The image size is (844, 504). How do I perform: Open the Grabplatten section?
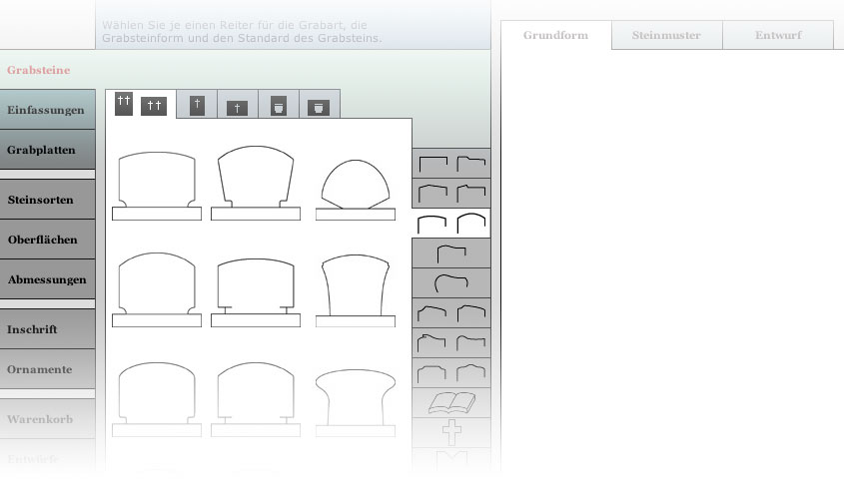[x=47, y=150]
